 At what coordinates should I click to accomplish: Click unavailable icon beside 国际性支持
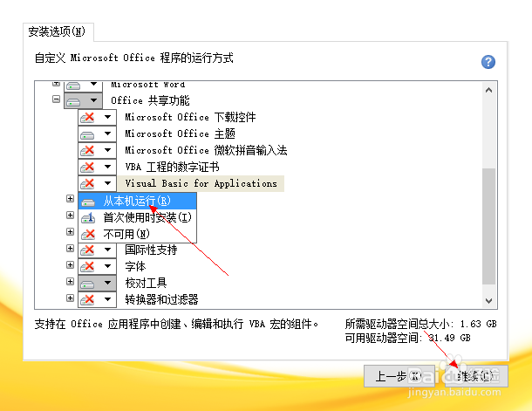(x=87, y=250)
